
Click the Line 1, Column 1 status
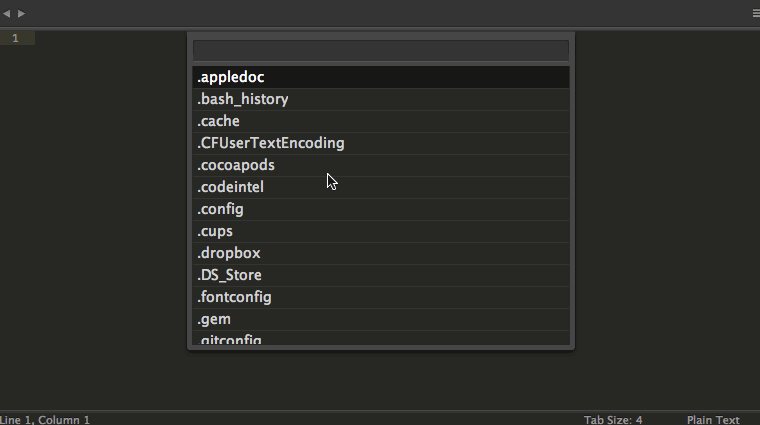coord(45,420)
